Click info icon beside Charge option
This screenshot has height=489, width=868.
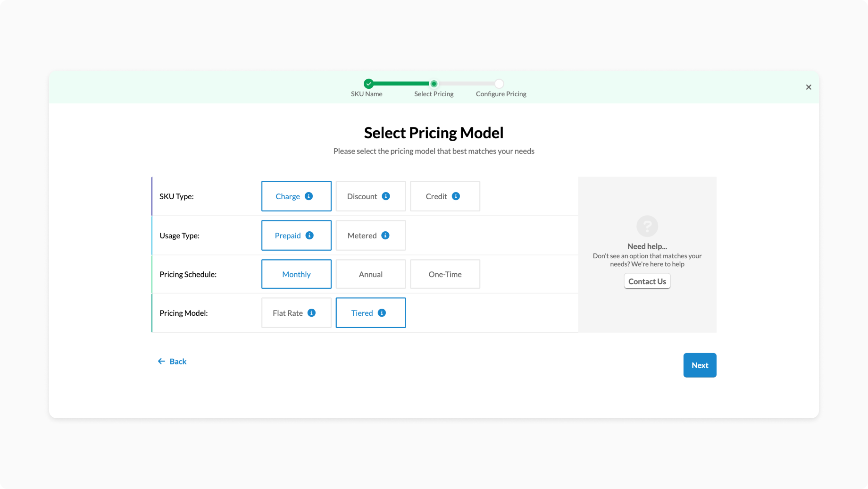click(309, 196)
